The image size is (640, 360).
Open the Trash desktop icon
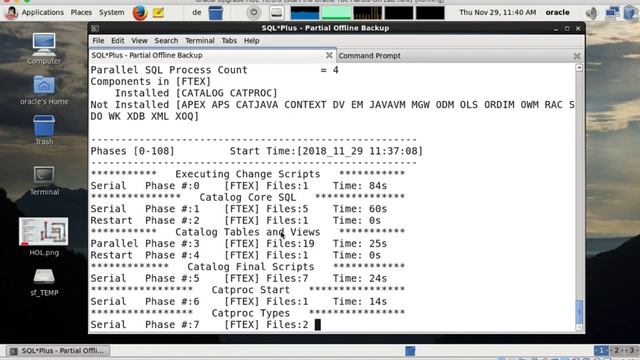point(44,130)
